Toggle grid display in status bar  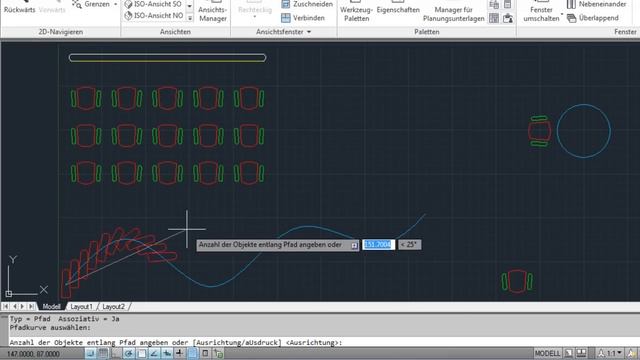point(103,353)
